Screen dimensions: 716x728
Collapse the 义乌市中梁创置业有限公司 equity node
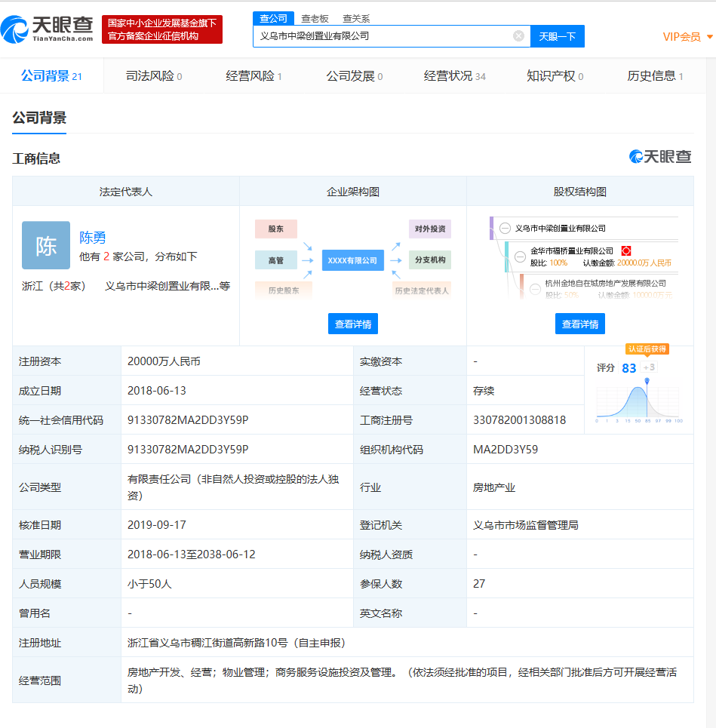(505, 229)
